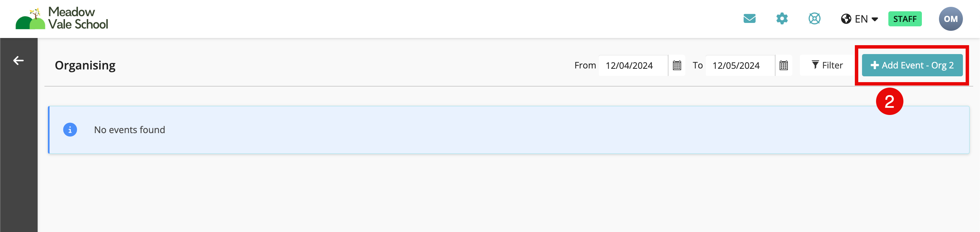The height and width of the screenshot is (232, 980).
Task: Click the From date field 12/04/2024
Action: [x=633, y=65]
